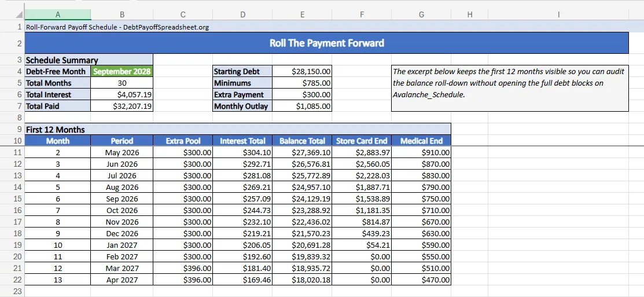The width and height of the screenshot is (644, 297).
Task: Select Total Months value '30'
Action: click(122, 83)
